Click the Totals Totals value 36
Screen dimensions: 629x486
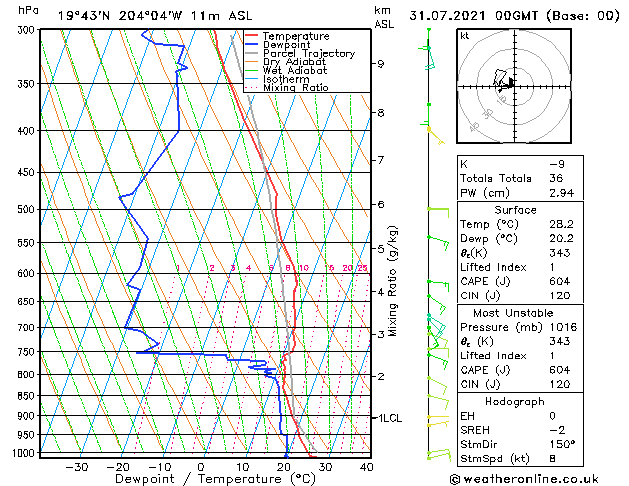point(556,178)
